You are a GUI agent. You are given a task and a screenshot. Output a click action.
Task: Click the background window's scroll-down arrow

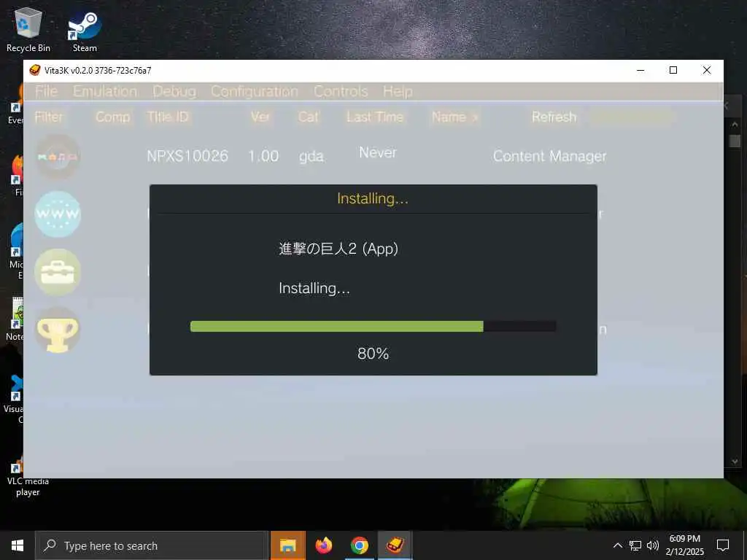[x=735, y=461]
